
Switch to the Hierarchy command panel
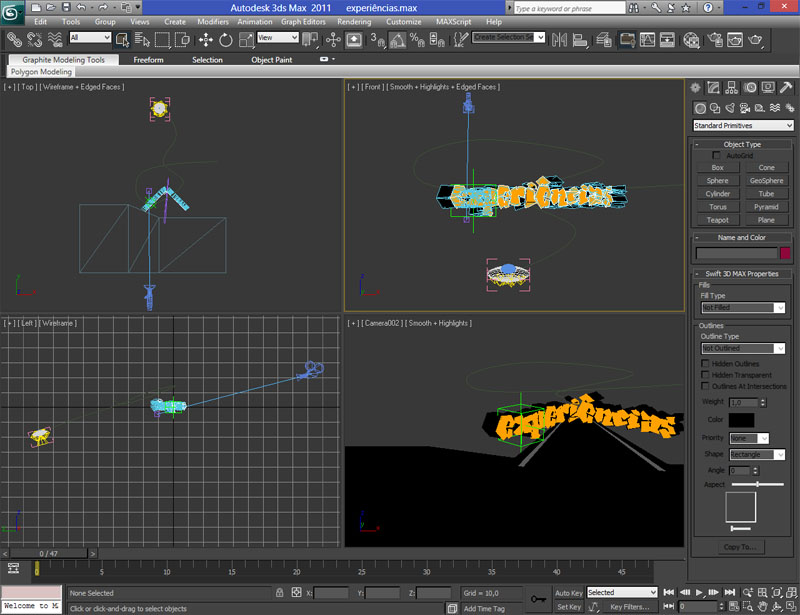tap(733, 88)
